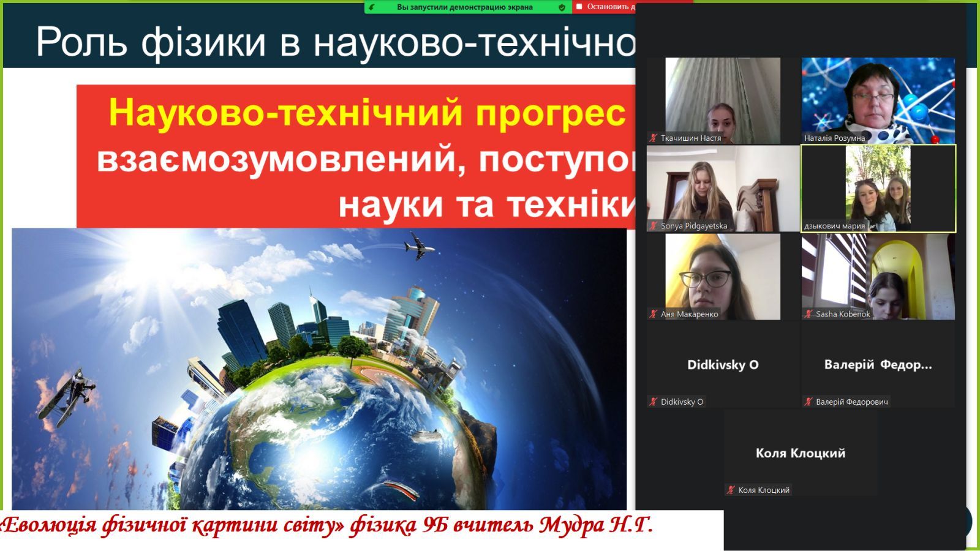The image size is (980, 551).
Task: Click the green connection indicator on sharing bar
Action: pyautogui.click(x=372, y=7)
